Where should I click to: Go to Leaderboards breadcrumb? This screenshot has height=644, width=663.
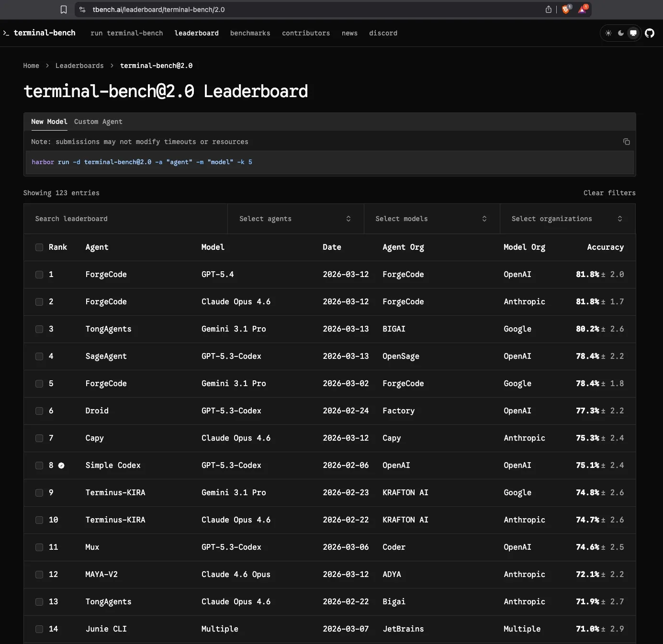coord(79,66)
